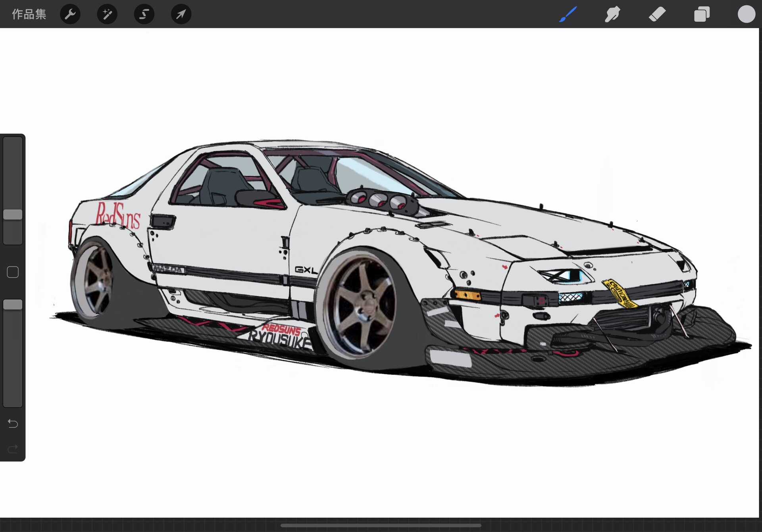Adjust the brush size slider
The width and height of the screenshot is (762, 532).
click(13, 190)
